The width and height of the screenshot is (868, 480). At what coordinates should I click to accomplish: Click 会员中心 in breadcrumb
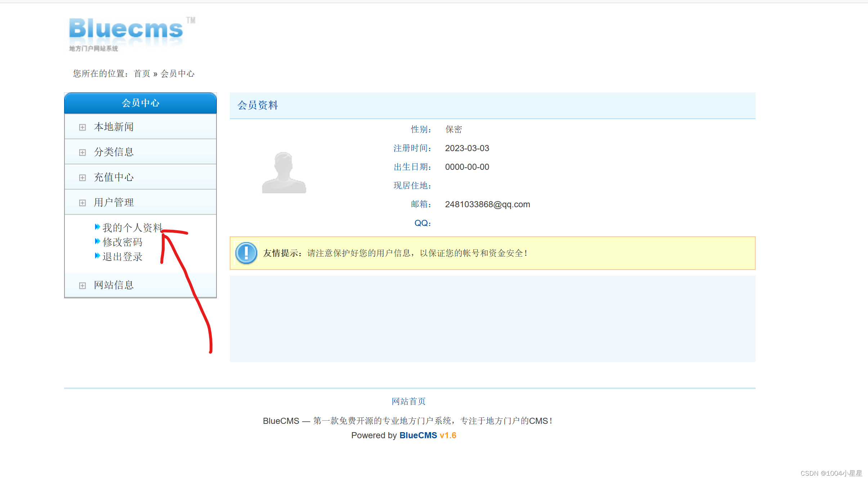tap(178, 73)
